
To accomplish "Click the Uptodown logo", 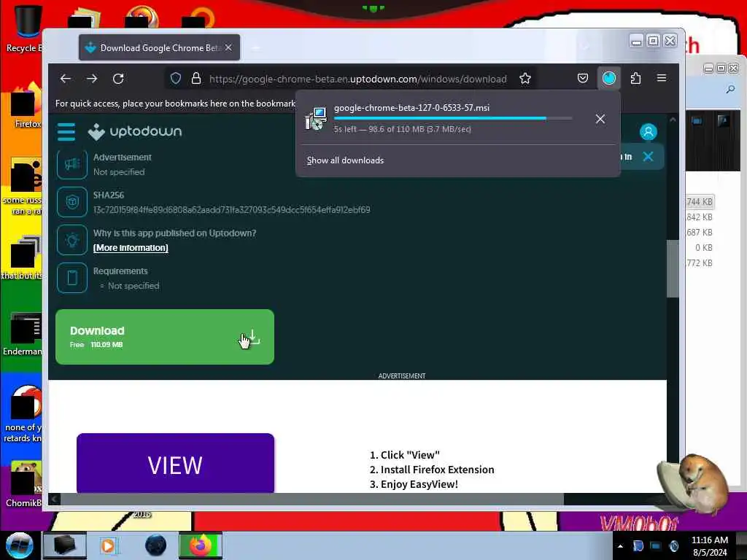I will [x=135, y=131].
